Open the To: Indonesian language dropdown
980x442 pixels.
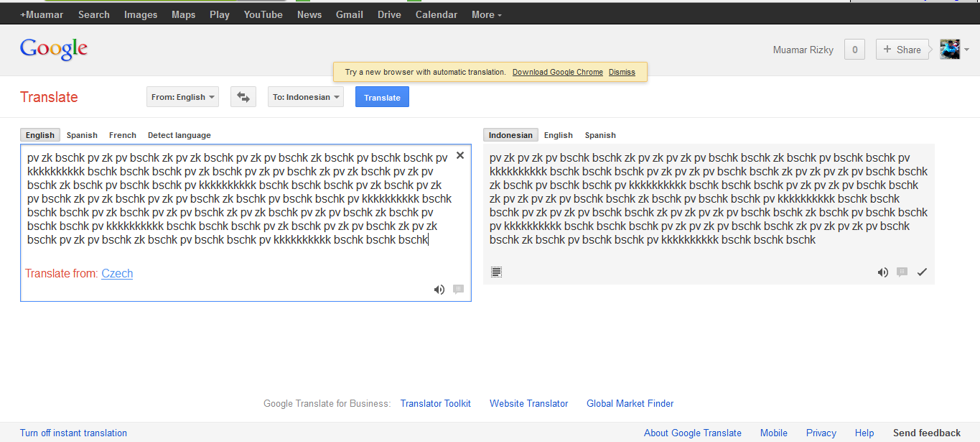click(x=305, y=96)
